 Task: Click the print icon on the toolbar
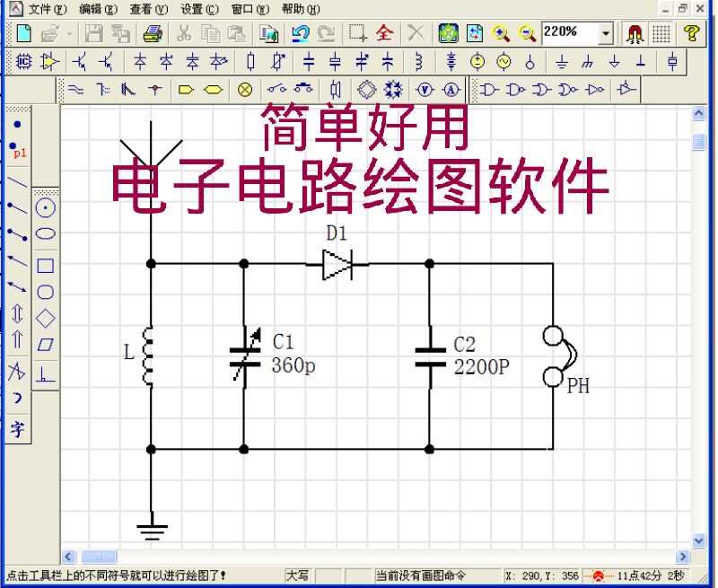tap(152, 33)
